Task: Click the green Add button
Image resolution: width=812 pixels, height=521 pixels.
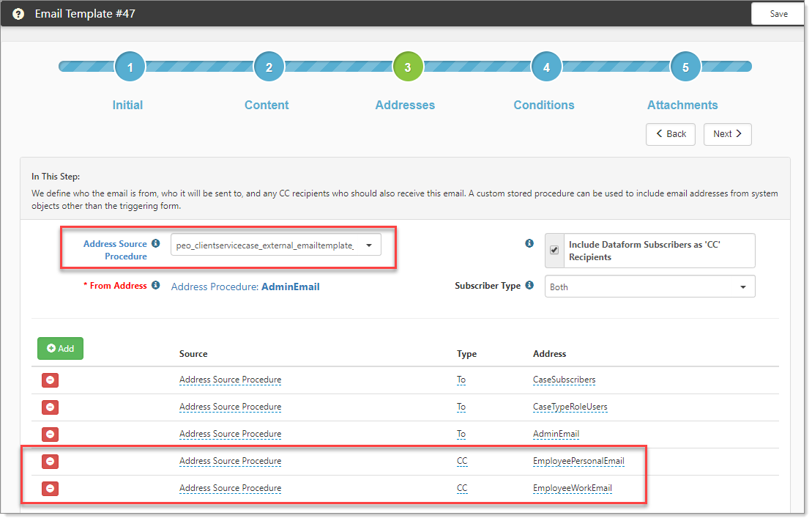Action: point(61,349)
